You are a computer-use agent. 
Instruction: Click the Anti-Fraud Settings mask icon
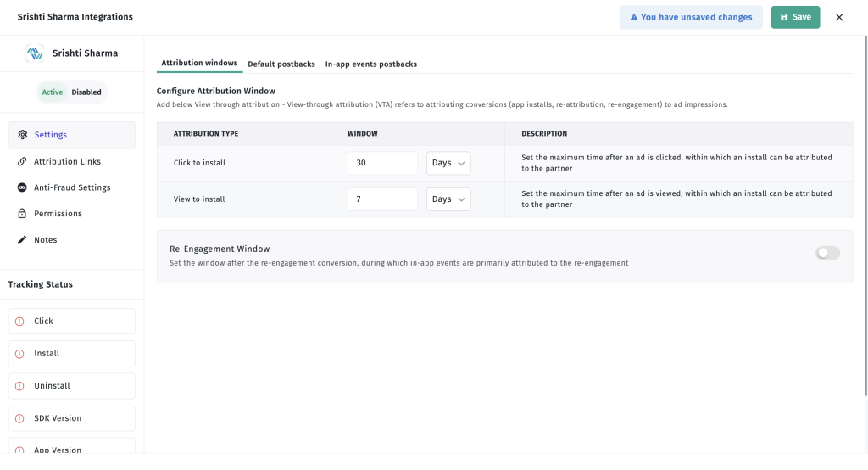pos(22,187)
